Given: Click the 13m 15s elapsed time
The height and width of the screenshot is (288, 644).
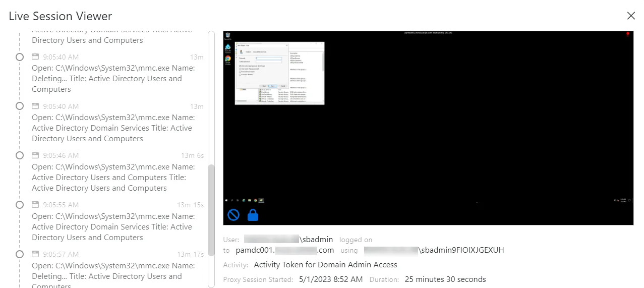Looking at the screenshot, I should pyautogui.click(x=190, y=205).
